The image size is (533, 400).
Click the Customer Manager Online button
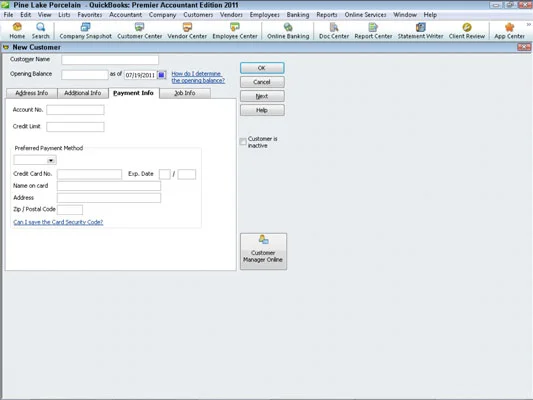(x=263, y=251)
